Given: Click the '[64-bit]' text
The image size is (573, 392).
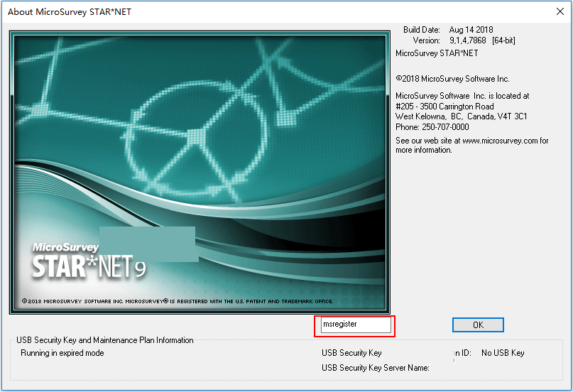Looking at the screenshot, I should coord(503,40).
